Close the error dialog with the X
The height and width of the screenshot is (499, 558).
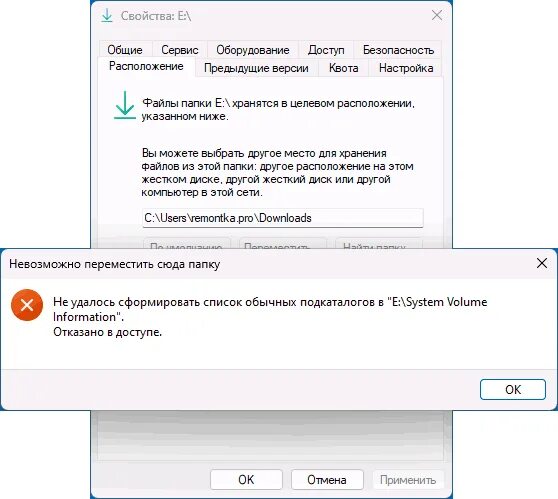[x=542, y=263]
